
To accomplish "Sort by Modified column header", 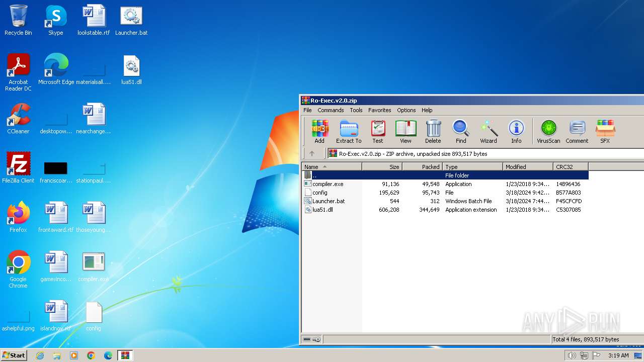I will click(x=528, y=167).
